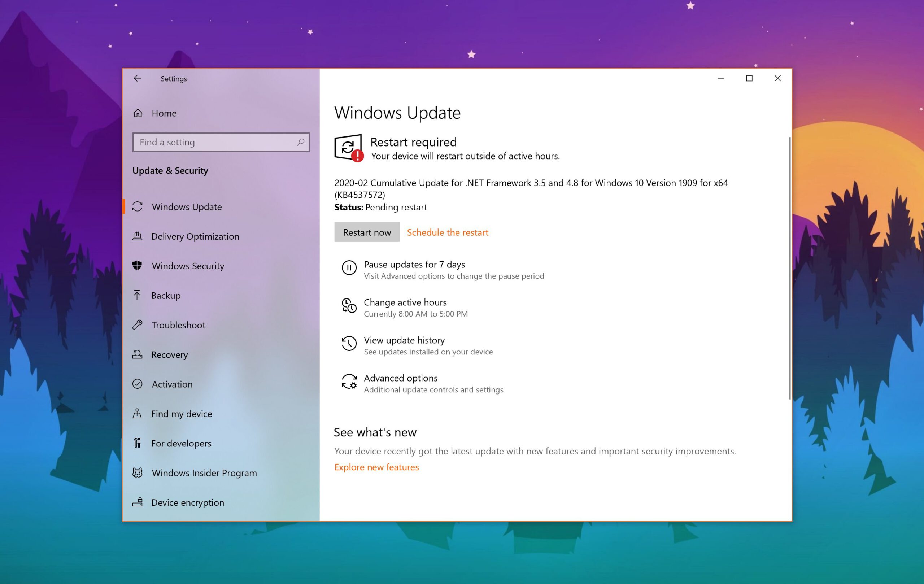Click the back arrow in Settings
This screenshot has height=584, width=924.
pyautogui.click(x=137, y=78)
